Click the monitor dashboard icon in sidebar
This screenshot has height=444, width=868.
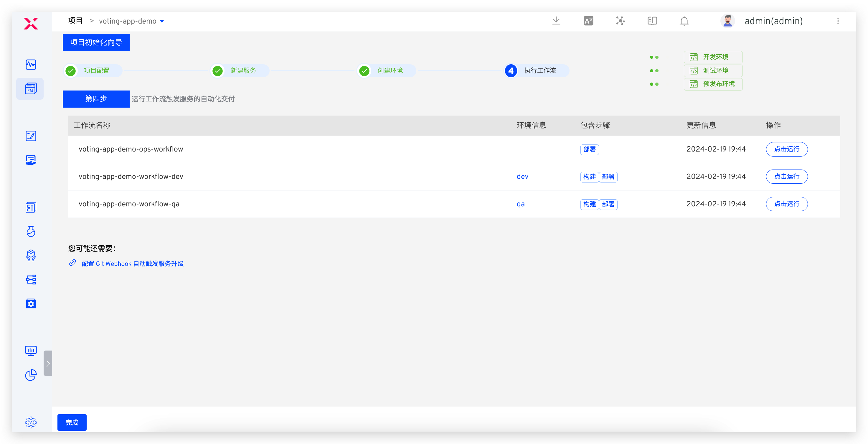click(x=31, y=351)
